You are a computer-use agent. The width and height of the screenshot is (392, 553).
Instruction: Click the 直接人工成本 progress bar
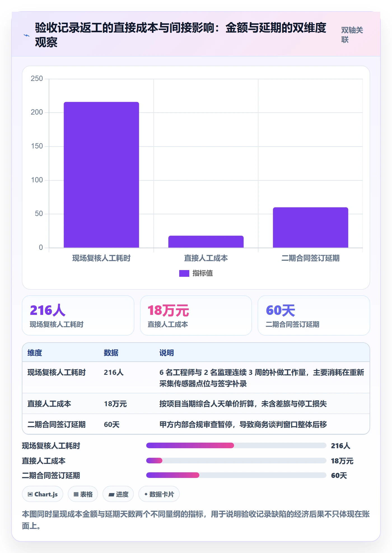tap(236, 461)
